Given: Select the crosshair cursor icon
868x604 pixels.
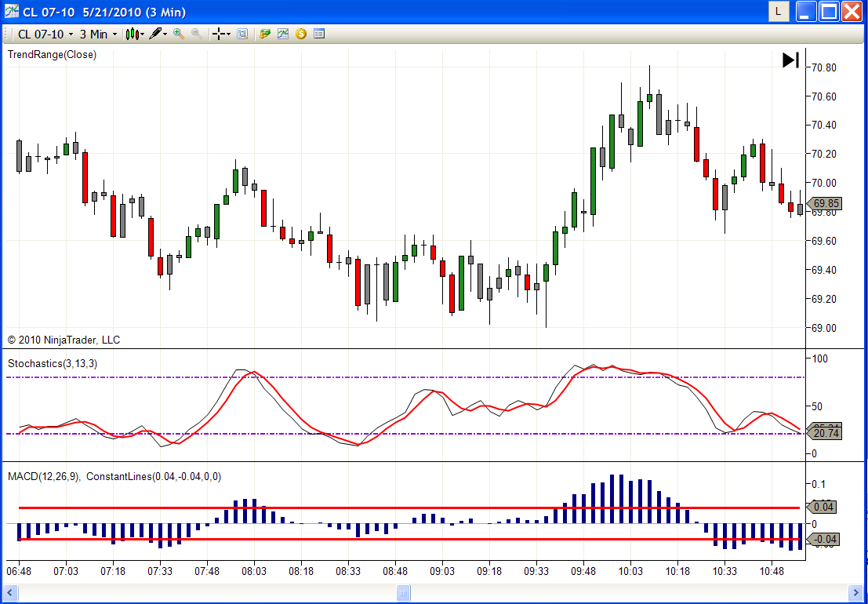Looking at the screenshot, I should pos(220,35).
